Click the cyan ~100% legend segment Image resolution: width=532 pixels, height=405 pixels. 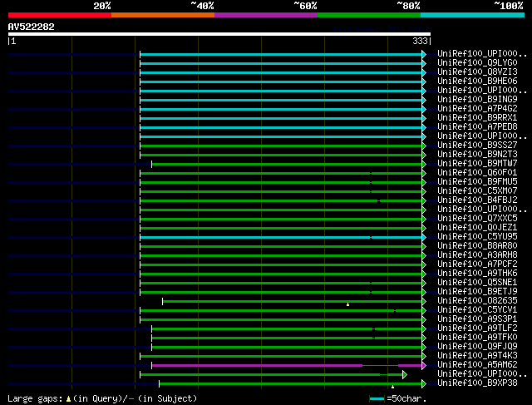coord(471,14)
